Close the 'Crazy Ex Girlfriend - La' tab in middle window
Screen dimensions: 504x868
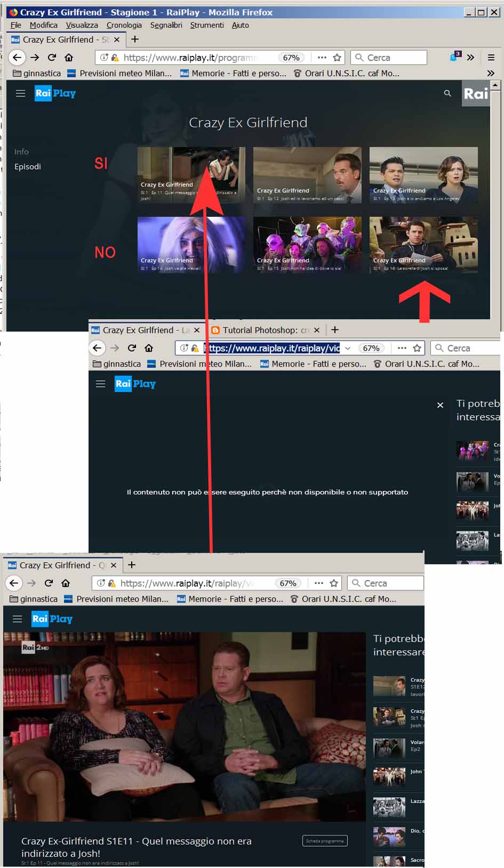[197, 330]
